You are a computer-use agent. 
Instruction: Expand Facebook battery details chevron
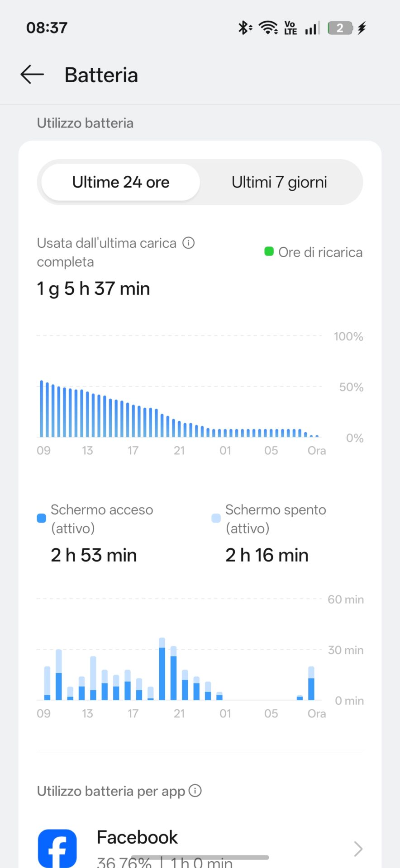tap(358, 849)
